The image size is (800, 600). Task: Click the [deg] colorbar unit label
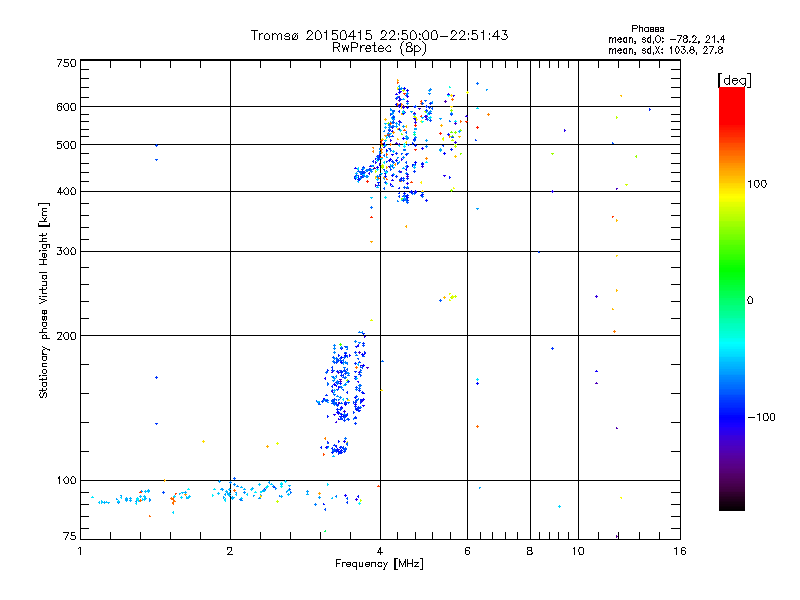[x=734, y=80]
